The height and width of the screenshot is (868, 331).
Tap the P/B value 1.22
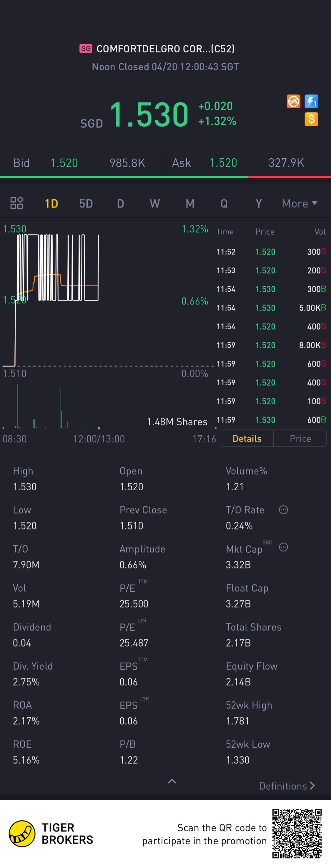(129, 761)
